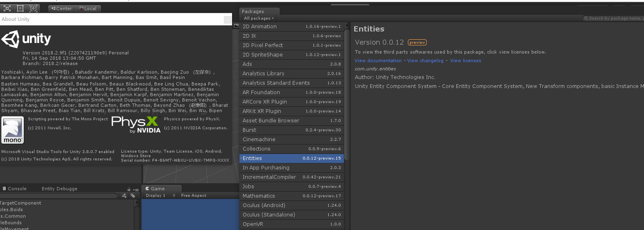Select the TargetComponent list item
The height and width of the screenshot is (230, 644).
click(20, 203)
